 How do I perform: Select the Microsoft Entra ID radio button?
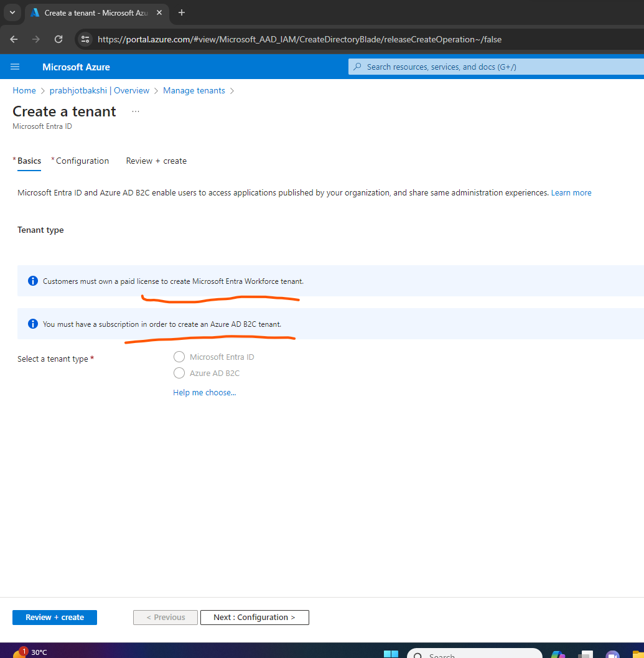click(179, 357)
